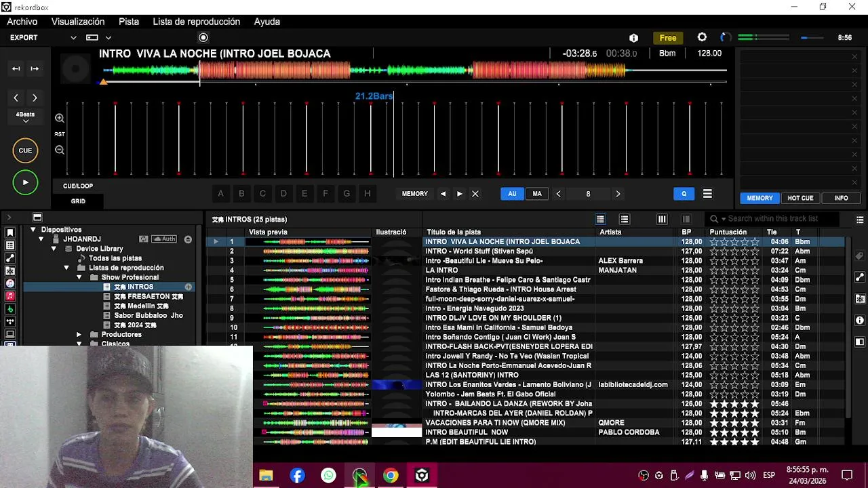Viewport: 868px width, 488px height.
Task: Switch to the GRID tab
Action: click(78, 201)
